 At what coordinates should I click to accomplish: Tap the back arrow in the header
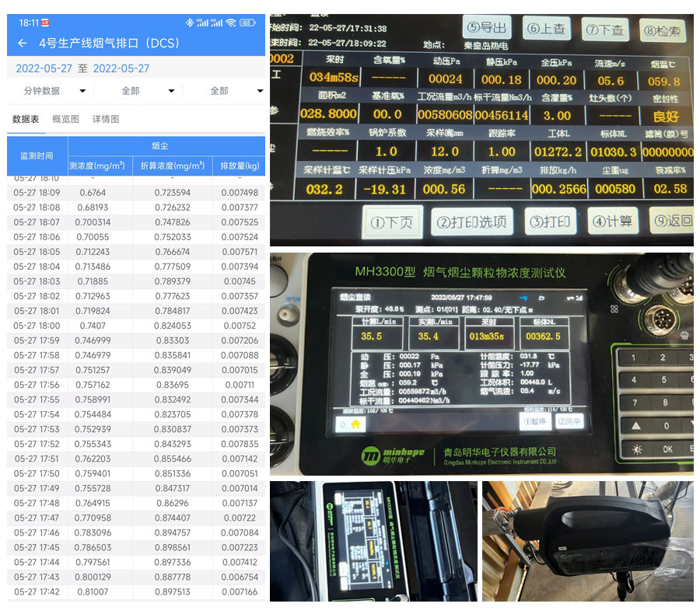[22, 44]
